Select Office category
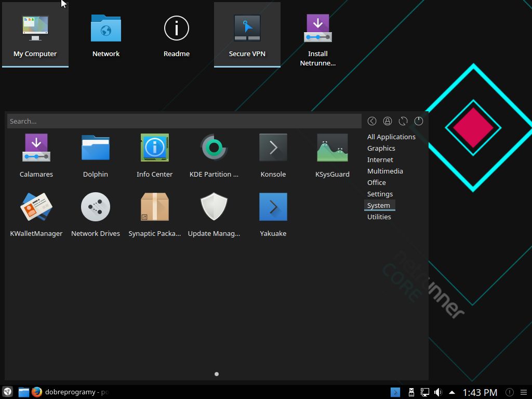 (x=377, y=182)
